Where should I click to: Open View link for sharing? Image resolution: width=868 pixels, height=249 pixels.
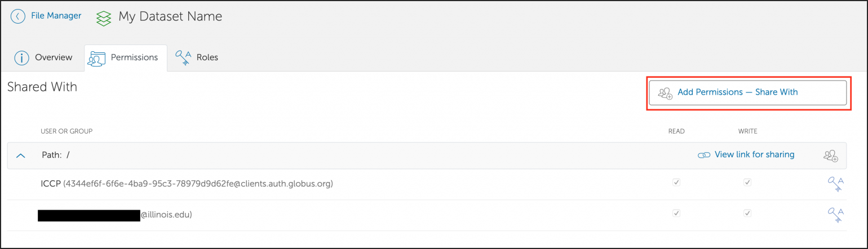[x=754, y=154]
